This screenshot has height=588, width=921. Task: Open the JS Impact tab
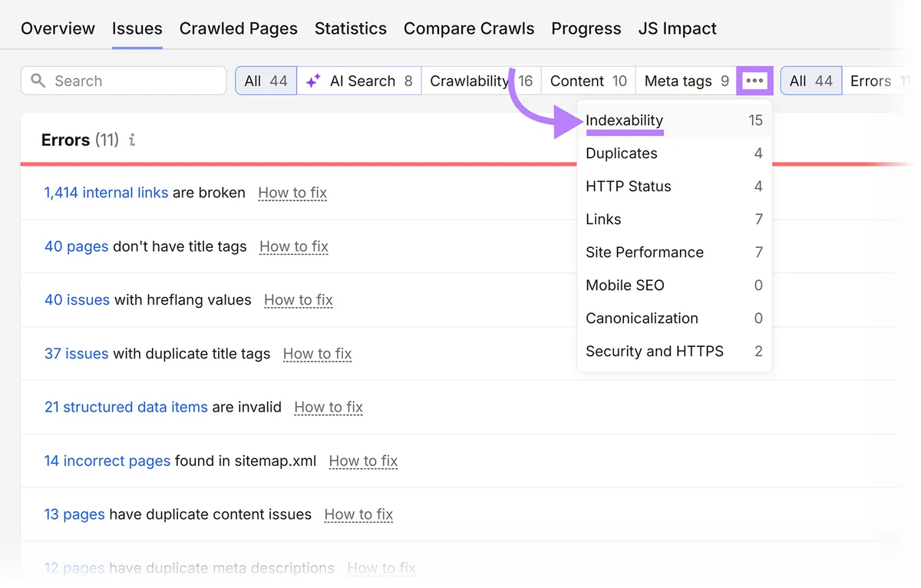(678, 28)
